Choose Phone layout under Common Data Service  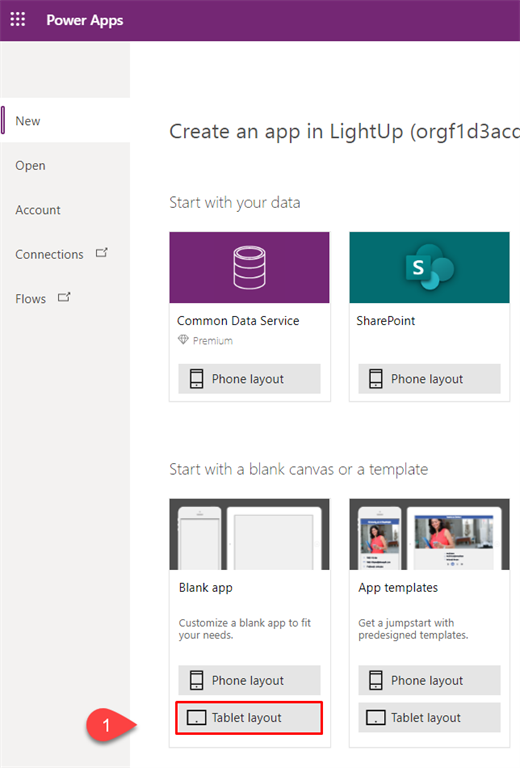tap(249, 379)
